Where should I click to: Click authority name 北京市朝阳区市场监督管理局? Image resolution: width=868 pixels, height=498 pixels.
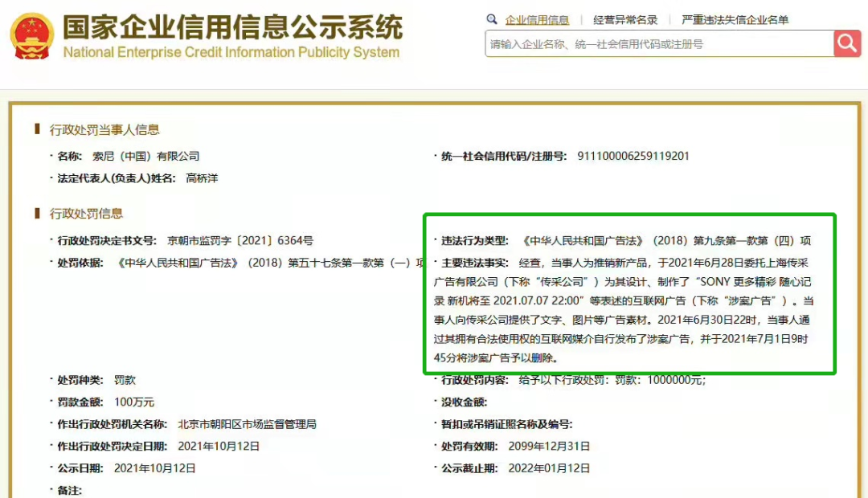(247, 424)
